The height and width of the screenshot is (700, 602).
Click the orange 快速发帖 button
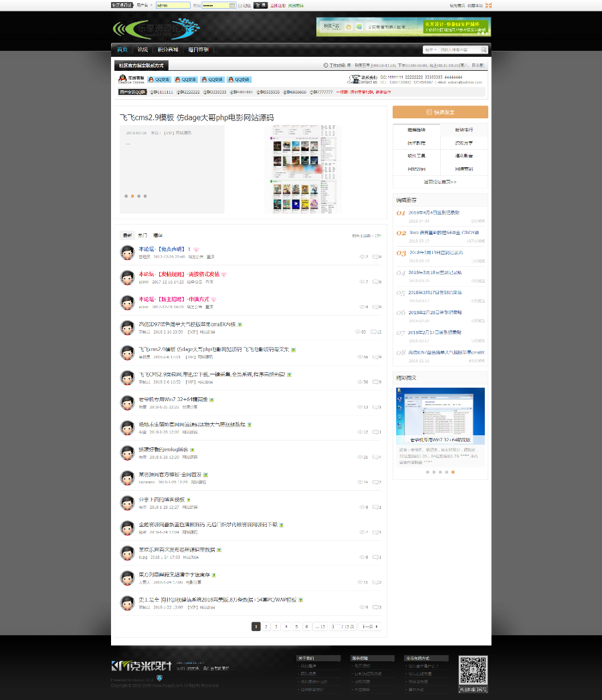click(440, 112)
